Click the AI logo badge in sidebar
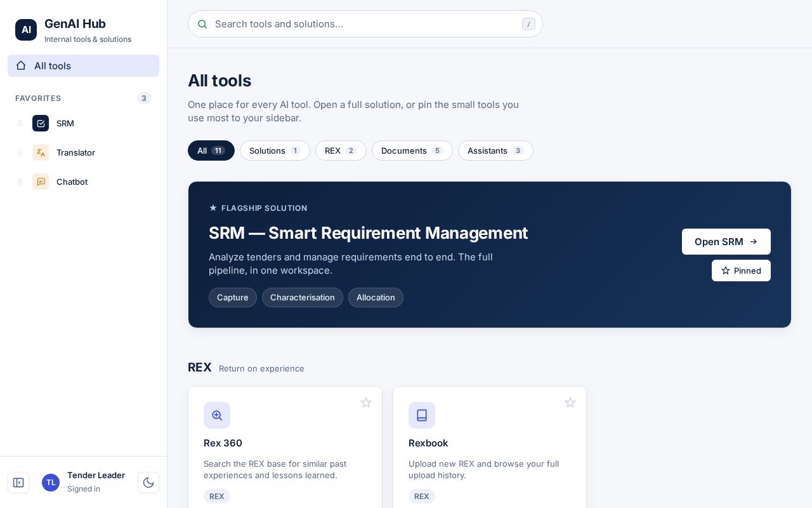This screenshot has width=812, height=508. (26, 30)
